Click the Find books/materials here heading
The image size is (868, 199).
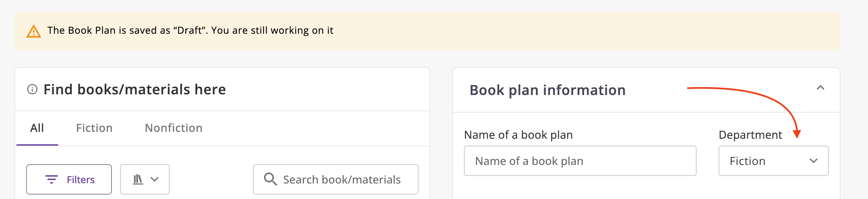point(135,90)
